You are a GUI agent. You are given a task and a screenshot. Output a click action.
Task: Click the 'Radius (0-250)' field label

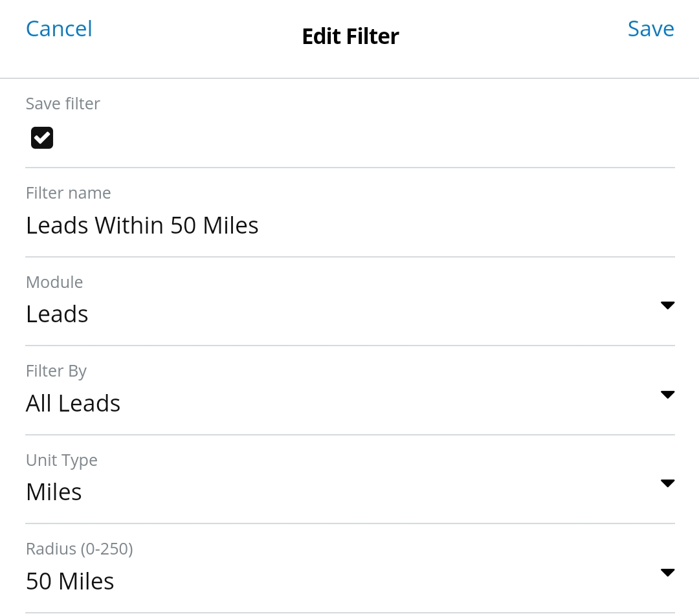tap(79, 549)
